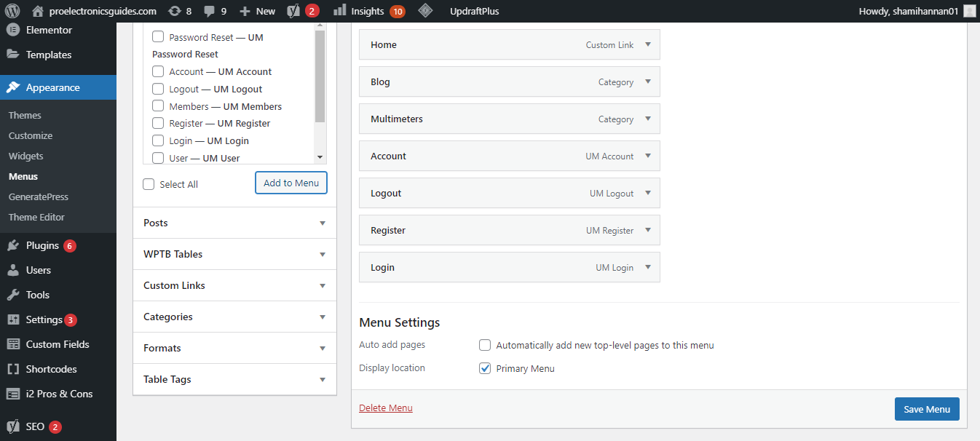
Task: Open Widgets under Appearance
Action: (x=26, y=156)
